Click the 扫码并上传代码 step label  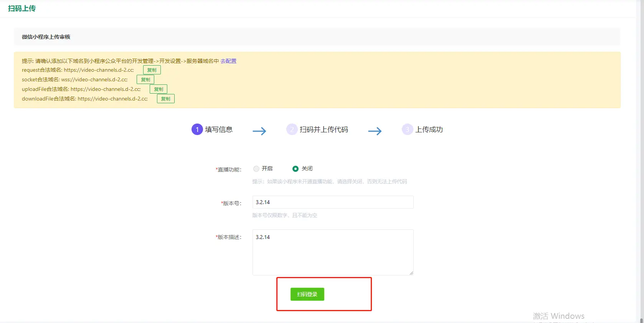pyautogui.click(x=324, y=130)
